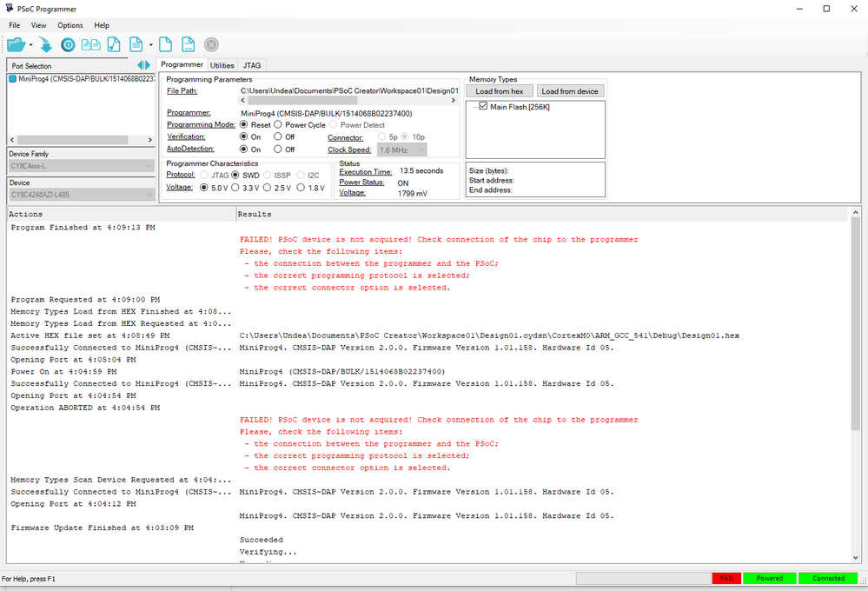Verify the device with the patch-page icon
868x591 pixels.
[x=113, y=43]
